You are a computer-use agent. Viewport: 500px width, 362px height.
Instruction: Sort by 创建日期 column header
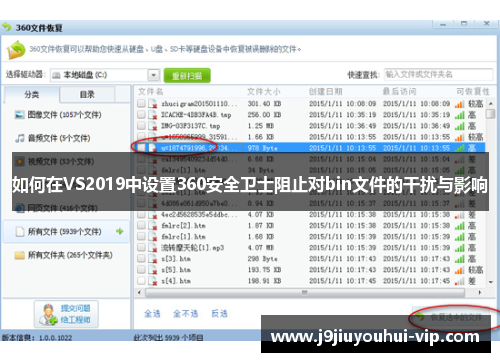tap(325, 91)
